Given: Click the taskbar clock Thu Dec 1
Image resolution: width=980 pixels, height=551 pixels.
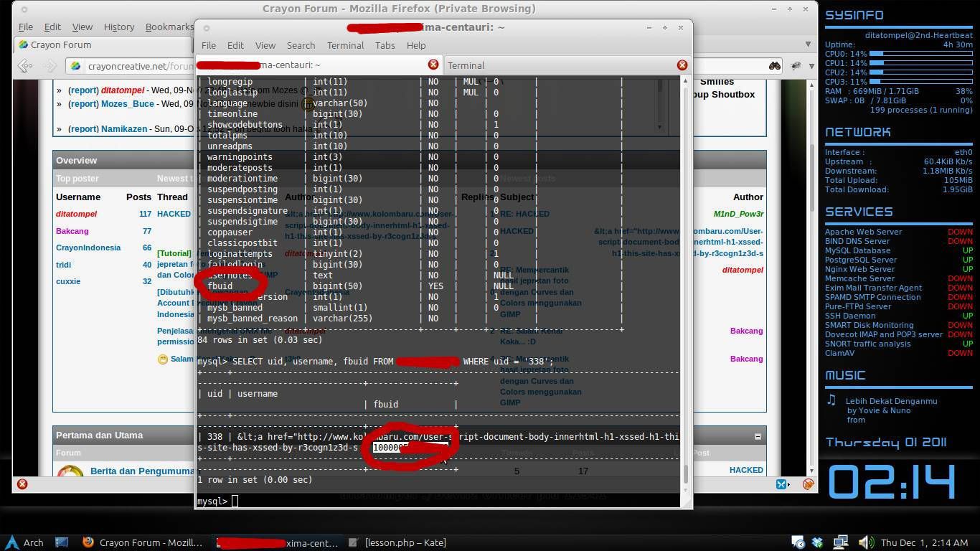Looking at the screenshot, I should pyautogui.click(x=923, y=542).
